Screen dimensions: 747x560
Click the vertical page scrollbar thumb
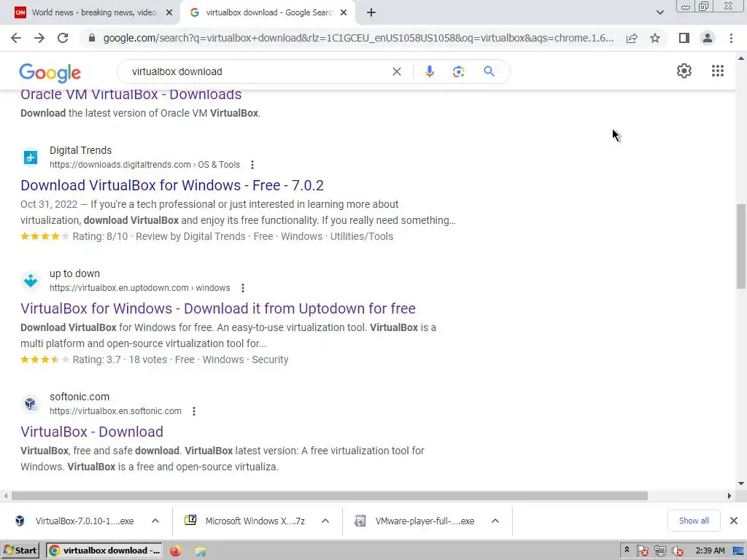(x=741, y=246)
